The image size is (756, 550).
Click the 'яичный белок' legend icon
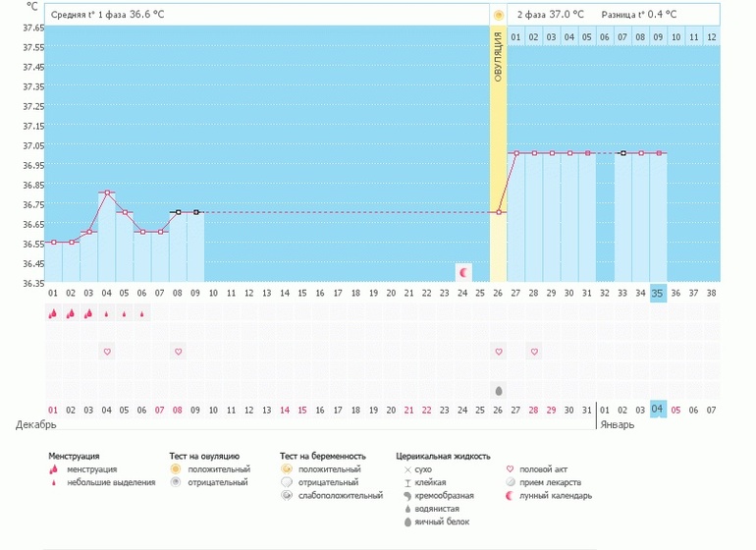click(x=407, y=522)
